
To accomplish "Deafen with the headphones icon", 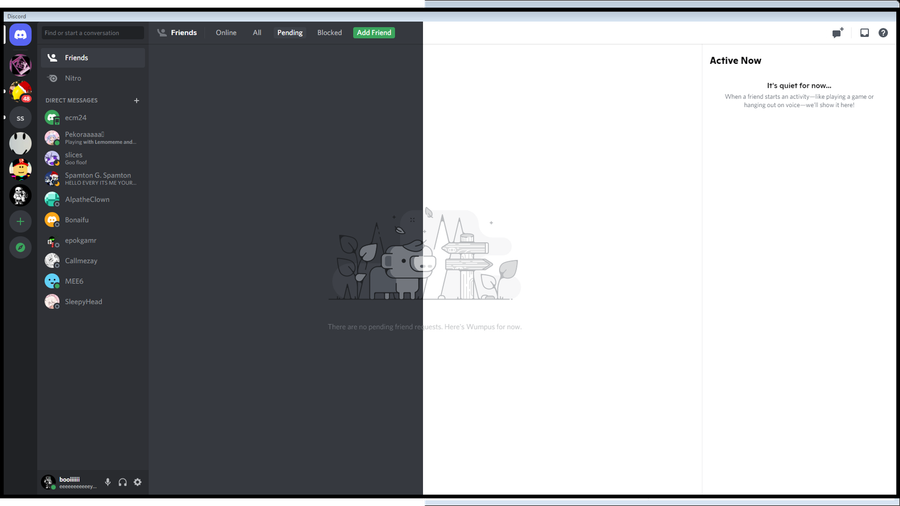I will pos(122,482).
